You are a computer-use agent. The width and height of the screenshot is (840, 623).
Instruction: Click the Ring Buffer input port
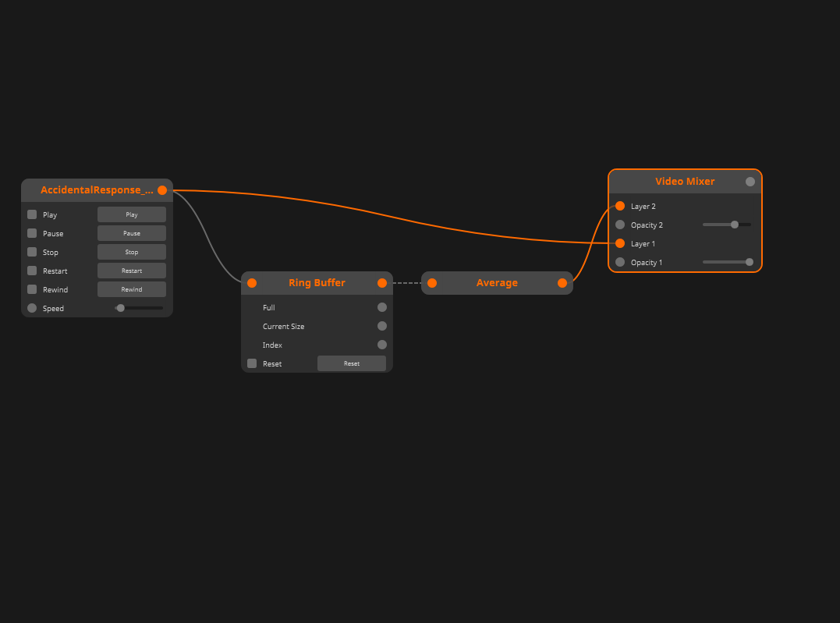coord(252,283)
